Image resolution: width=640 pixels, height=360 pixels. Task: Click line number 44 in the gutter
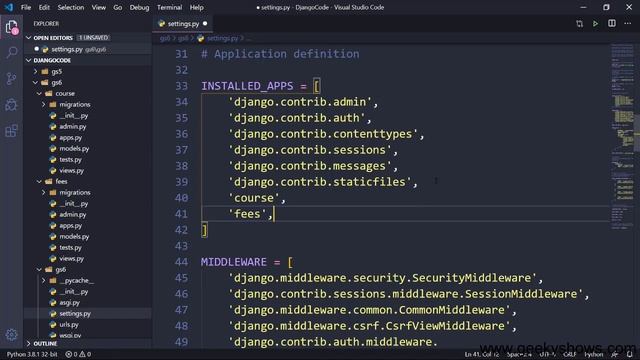tap(181, 262)
